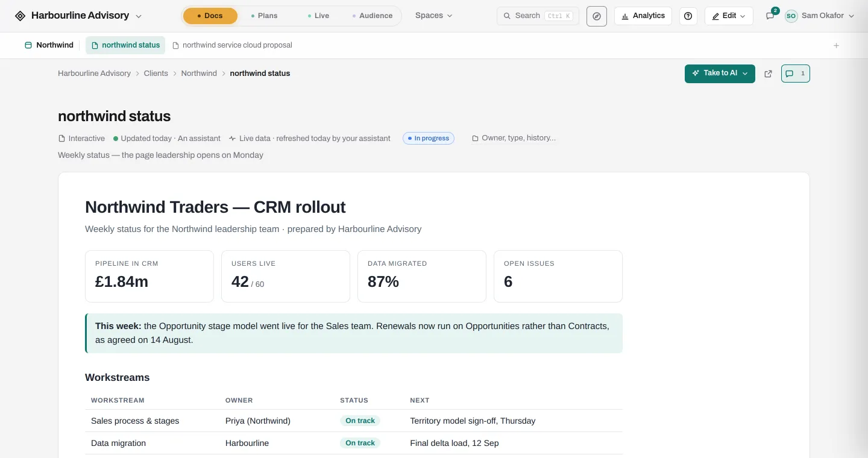Click the Pipeline in CRM £1.84m card
868x458 pixels.
click(x=149, y=276)
